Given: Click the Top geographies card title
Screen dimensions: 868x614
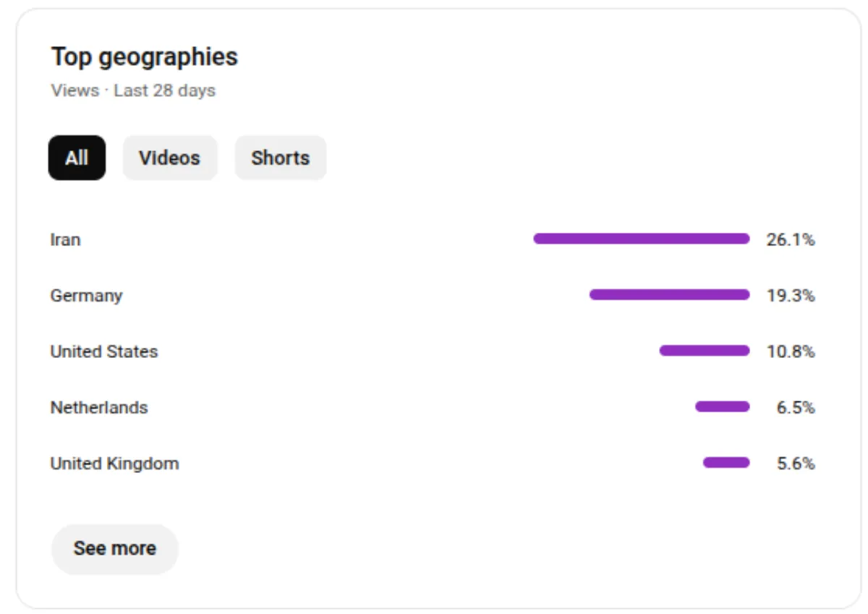Looking at the screenshot, I should coord(144,56).
